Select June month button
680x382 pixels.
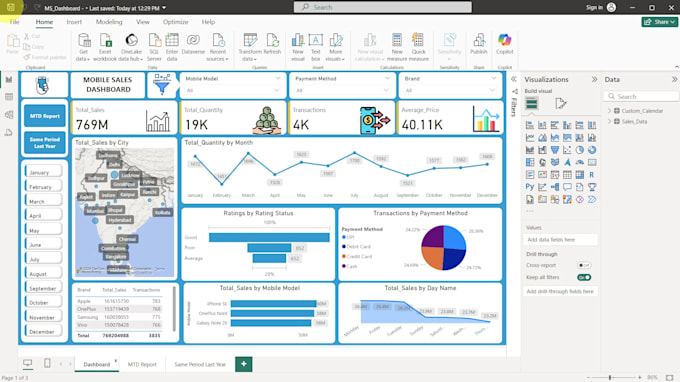pyautogui.click(x=43, y=244)
